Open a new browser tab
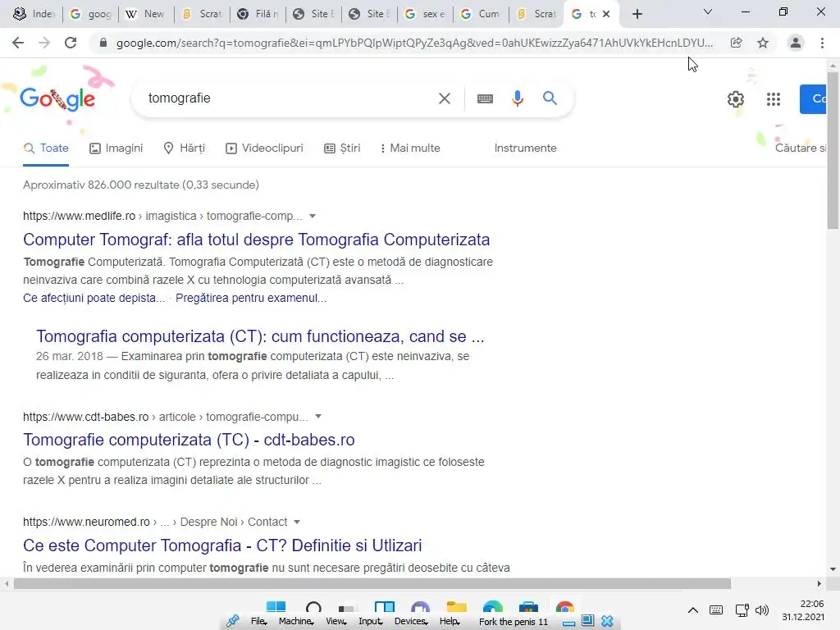840x630 pixels. click(637, 14)
